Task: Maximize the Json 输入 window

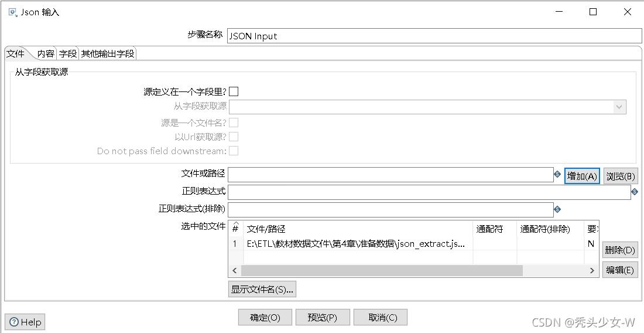Action: pyautogui.click(x=593, y=12)
